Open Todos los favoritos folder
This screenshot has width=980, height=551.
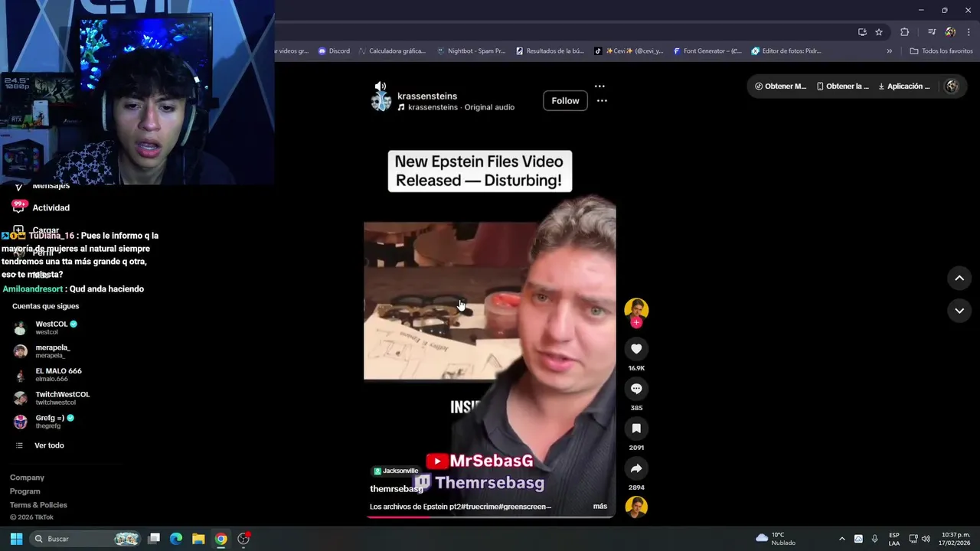coord(941,51)
